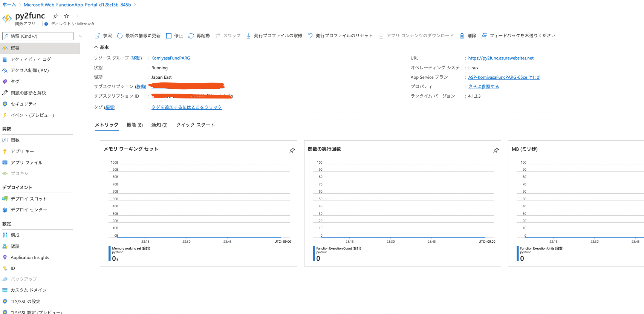Screen dimensions: 644x314
Task: Open the py2func.azurewebsites.net URL
Action: (x=501, y=58)
